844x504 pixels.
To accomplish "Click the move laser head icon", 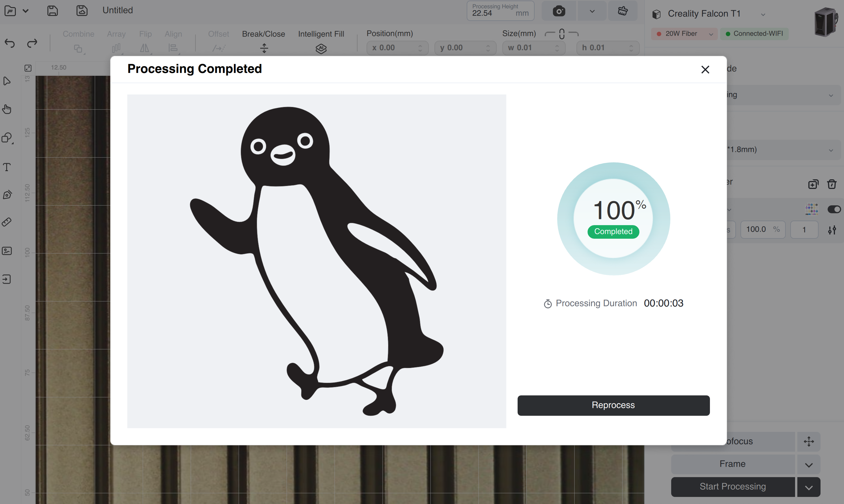I will 809,441.
